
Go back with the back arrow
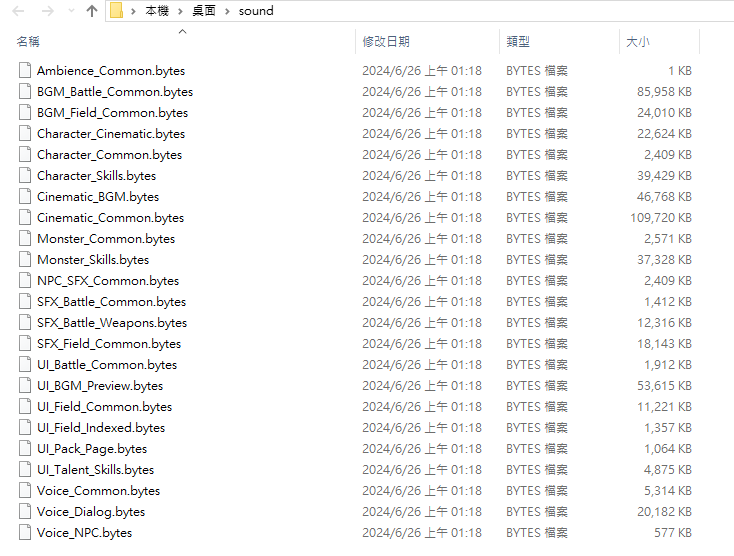pyautogui.click(x=18, y=11)
